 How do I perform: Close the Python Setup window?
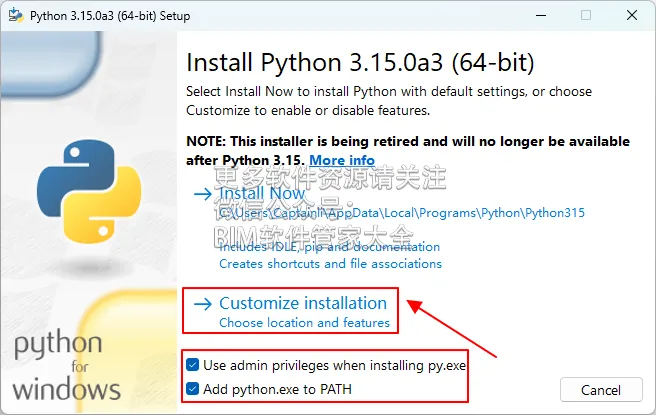(632, 15)
